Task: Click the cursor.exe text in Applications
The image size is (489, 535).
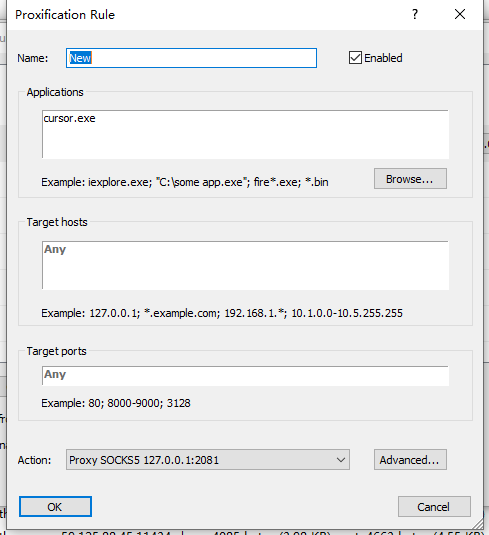Action: (70, 118)
